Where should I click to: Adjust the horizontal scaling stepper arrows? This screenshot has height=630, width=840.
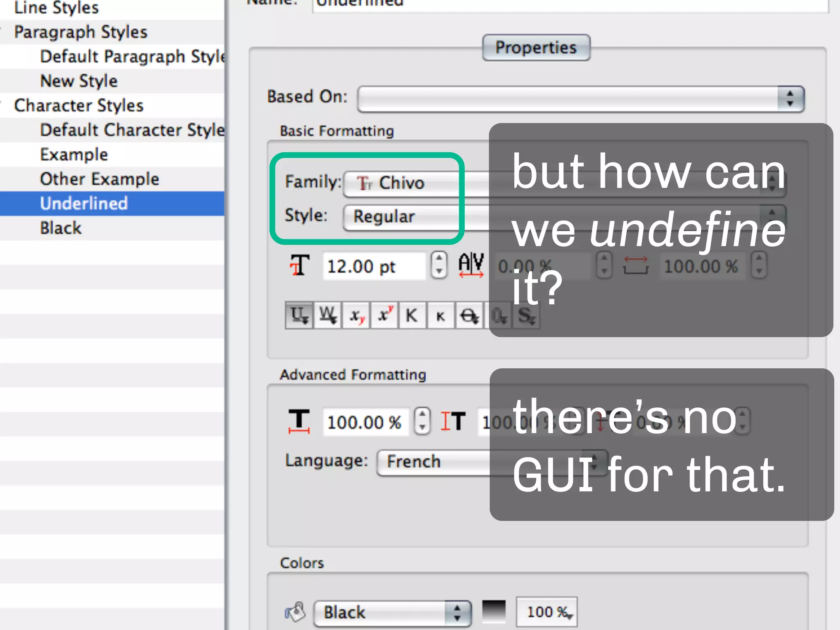pyautogui.click(x=422, y=421)
